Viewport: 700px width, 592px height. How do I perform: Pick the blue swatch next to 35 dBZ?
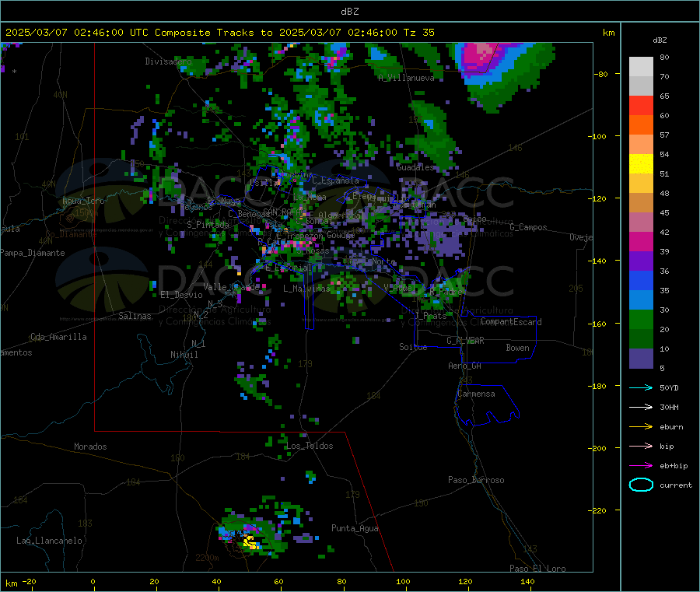641,280
